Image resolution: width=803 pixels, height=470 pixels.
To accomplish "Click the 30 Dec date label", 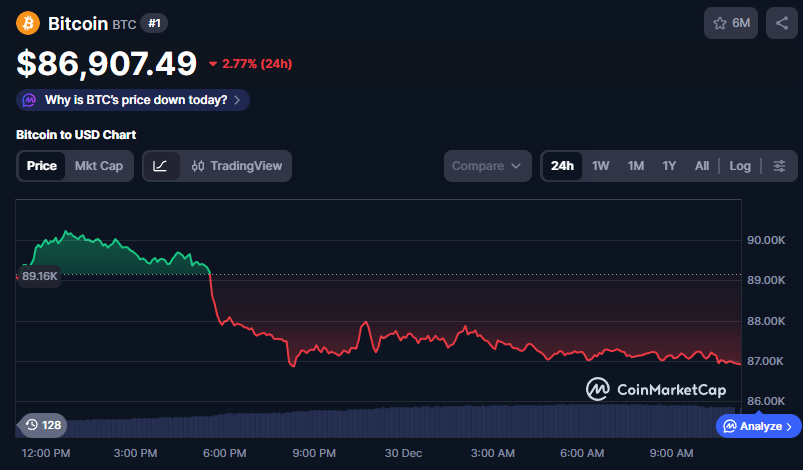I will click(x=403, y=453).
